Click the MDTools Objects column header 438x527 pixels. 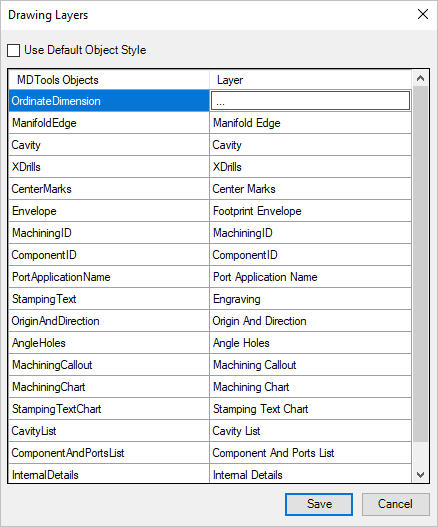click(109, 80)
